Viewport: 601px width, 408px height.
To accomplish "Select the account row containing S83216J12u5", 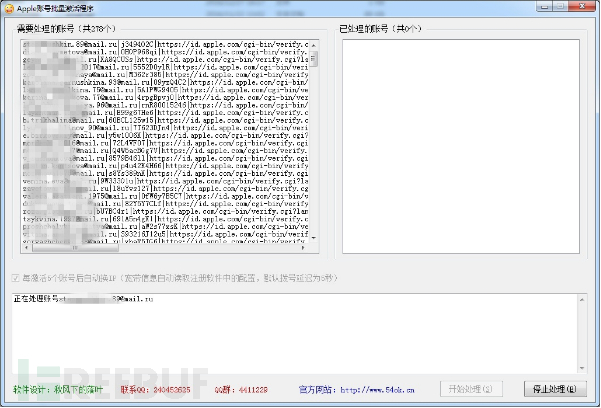I will point(166,234).
